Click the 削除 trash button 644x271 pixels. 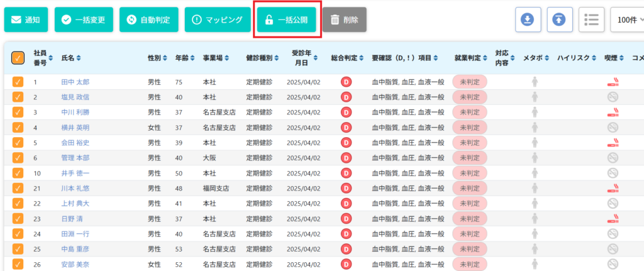[x=344, y=20]
